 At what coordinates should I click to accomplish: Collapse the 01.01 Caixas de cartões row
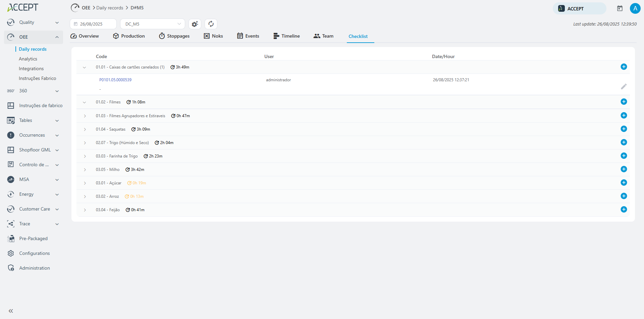pos(85,67)
